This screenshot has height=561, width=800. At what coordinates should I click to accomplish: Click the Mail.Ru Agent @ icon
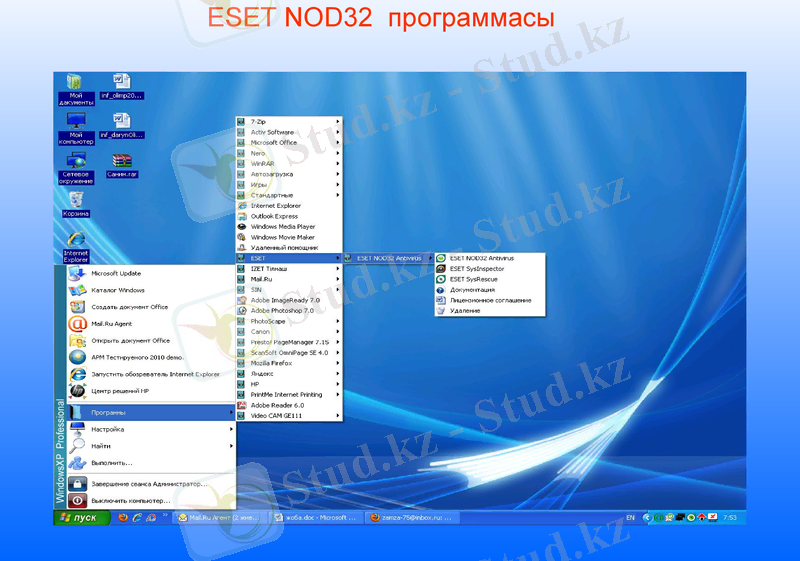[78, 323]
